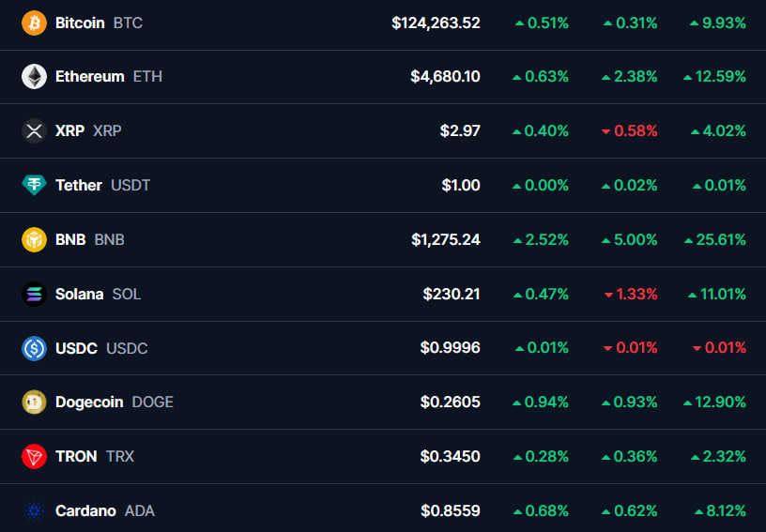Open the Ethereum coin page link

coord(89,77)
